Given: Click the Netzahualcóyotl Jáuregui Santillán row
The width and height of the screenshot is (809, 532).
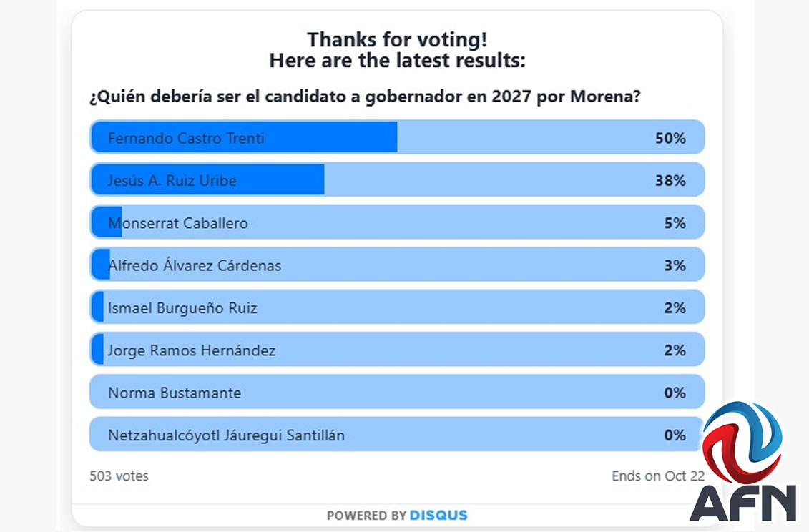Looking at the screenshot, I should (397, 434).
